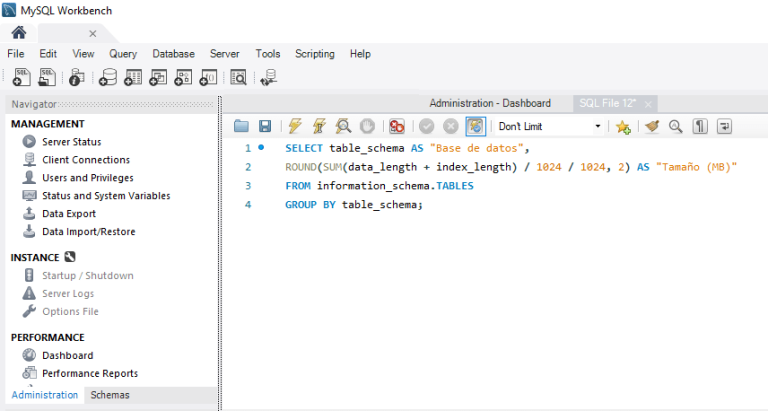This screenshot has height=411, width=768.
Task: Toggle auto-commit mode icon
Action: pyautogui.click(x=475, y=126)
